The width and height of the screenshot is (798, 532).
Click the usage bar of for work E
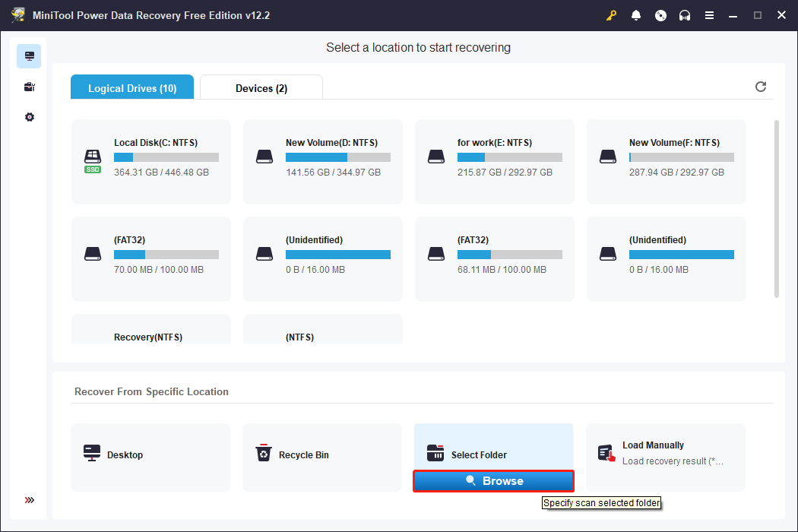pos(509,157)
